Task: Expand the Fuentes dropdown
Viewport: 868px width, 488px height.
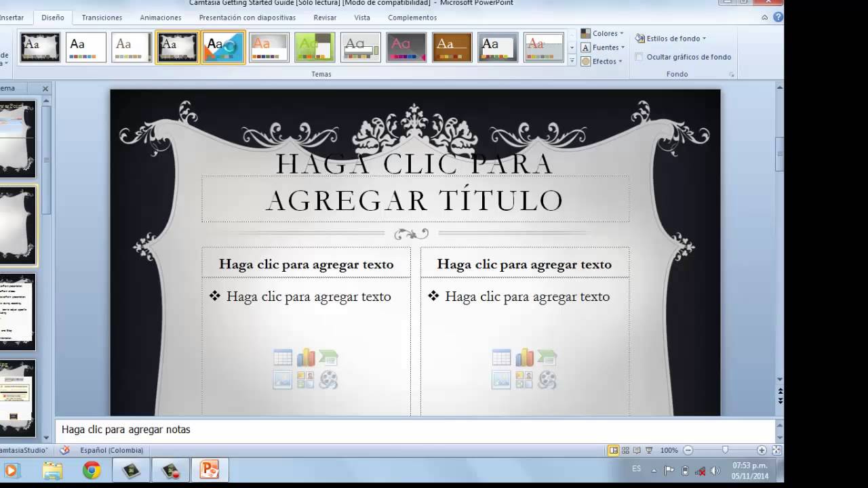Action: [x=604, y=47]
